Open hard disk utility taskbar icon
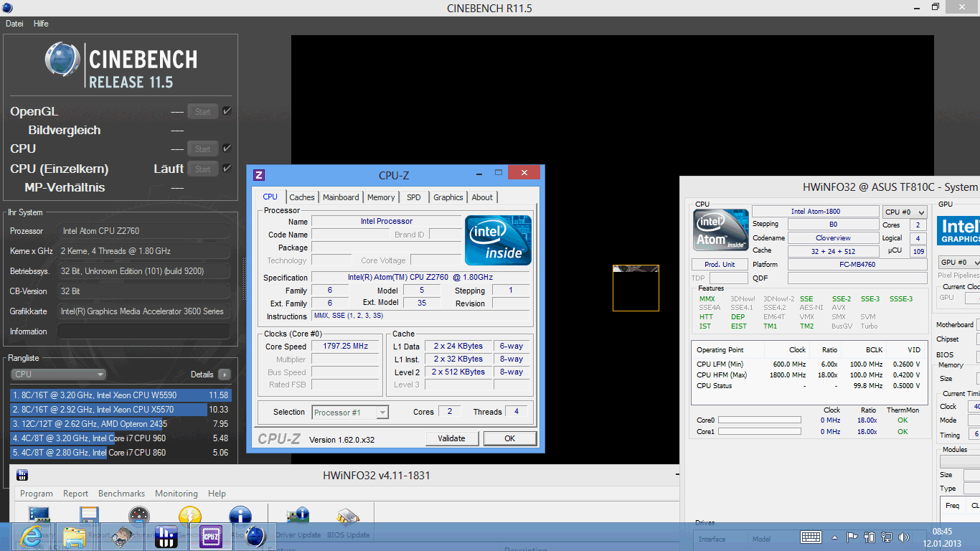Screen dimensions: 980x551 pos(121,536)
